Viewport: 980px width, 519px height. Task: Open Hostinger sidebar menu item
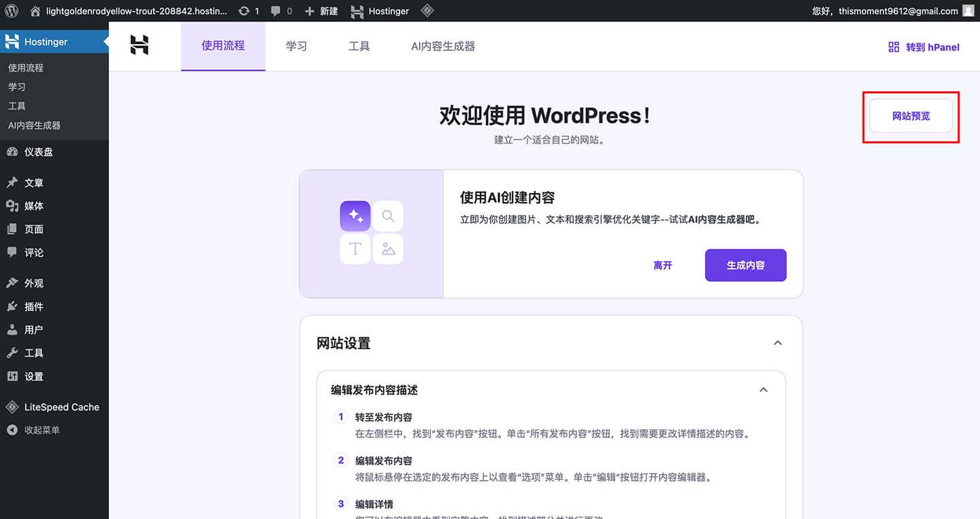(x=54, y=41)
